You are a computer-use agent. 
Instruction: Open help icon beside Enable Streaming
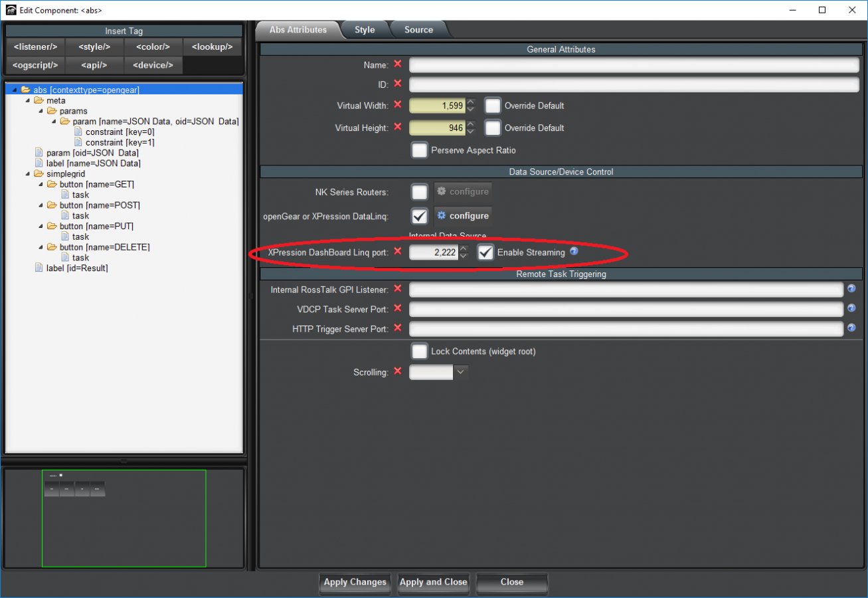point(574,252)
